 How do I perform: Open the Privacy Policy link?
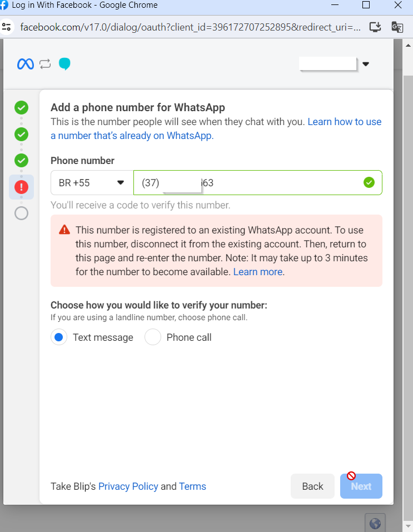click(x=128, y=486)
